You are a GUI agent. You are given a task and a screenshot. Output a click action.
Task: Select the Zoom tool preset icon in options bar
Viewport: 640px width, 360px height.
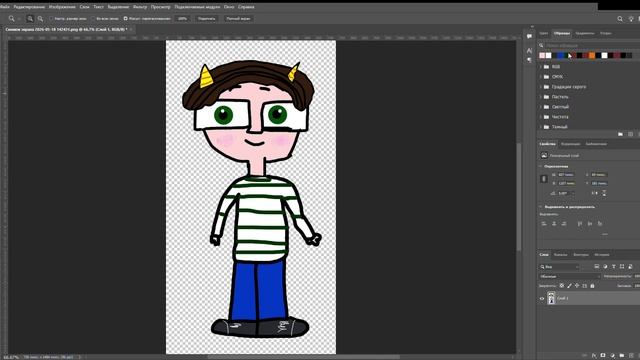coord(11,18)
